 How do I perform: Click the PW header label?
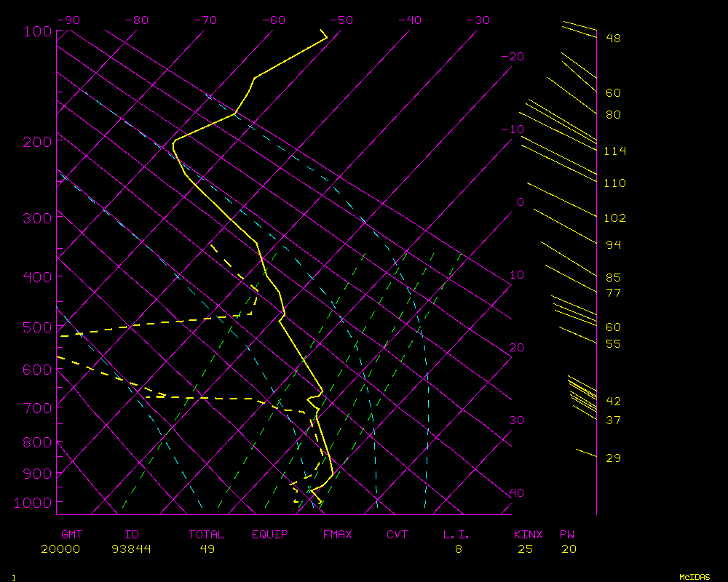tap(567, 535)
